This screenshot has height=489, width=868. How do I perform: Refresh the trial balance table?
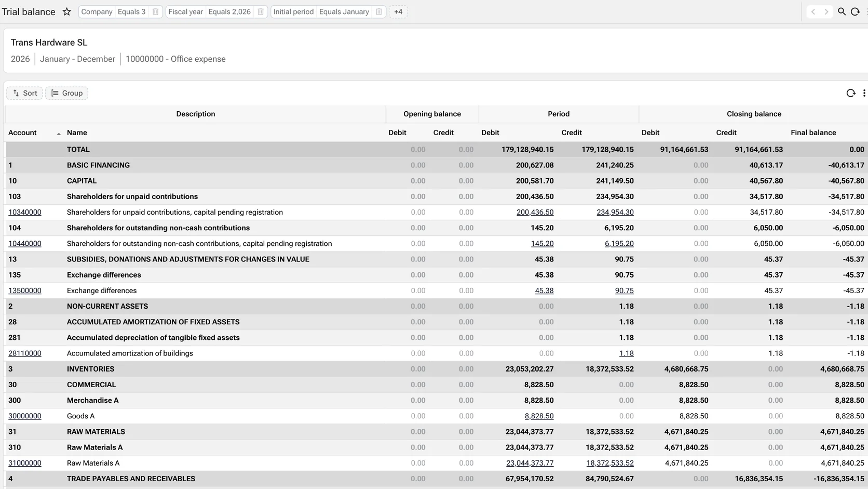click(x=850, y=93)
